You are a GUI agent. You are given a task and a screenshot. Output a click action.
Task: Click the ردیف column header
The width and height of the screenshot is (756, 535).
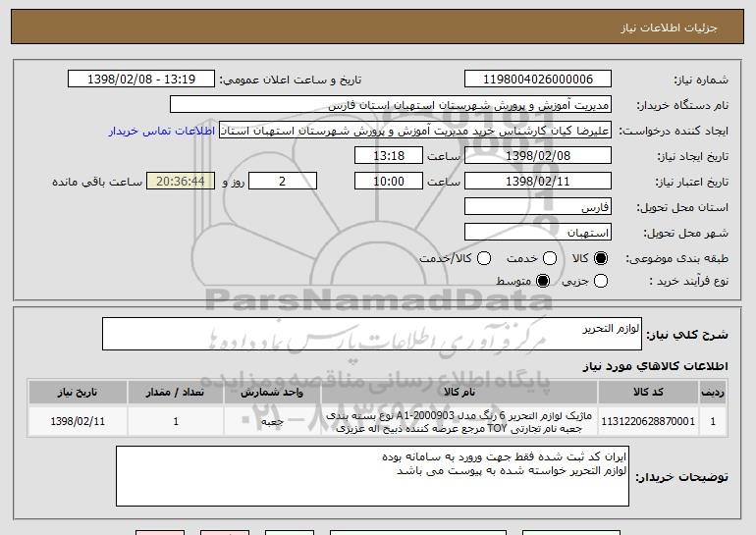[x=713, y=393]
